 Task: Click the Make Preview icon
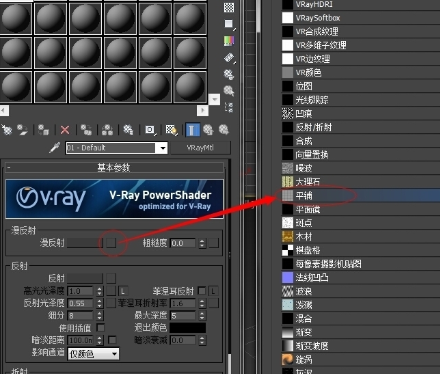tap(229, 58)
